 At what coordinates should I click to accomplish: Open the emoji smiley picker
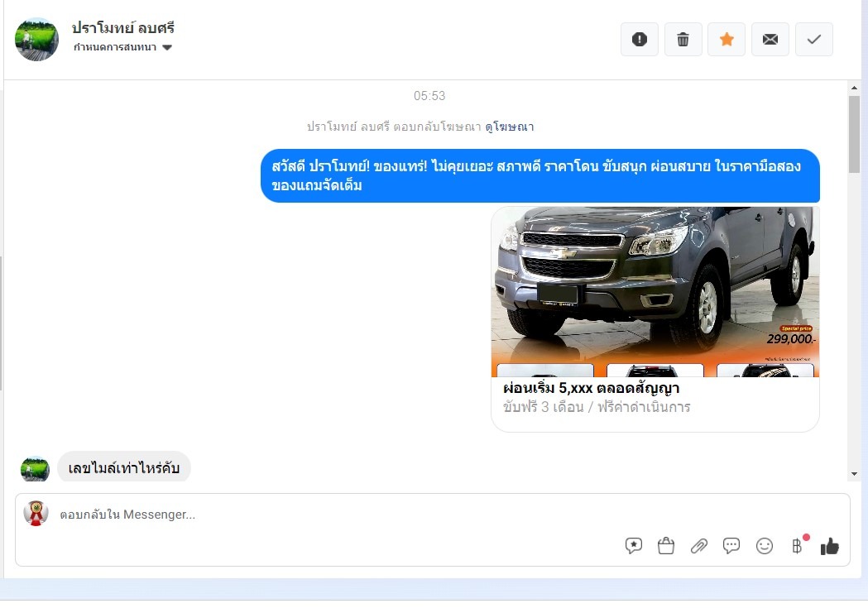click(765, 546)
